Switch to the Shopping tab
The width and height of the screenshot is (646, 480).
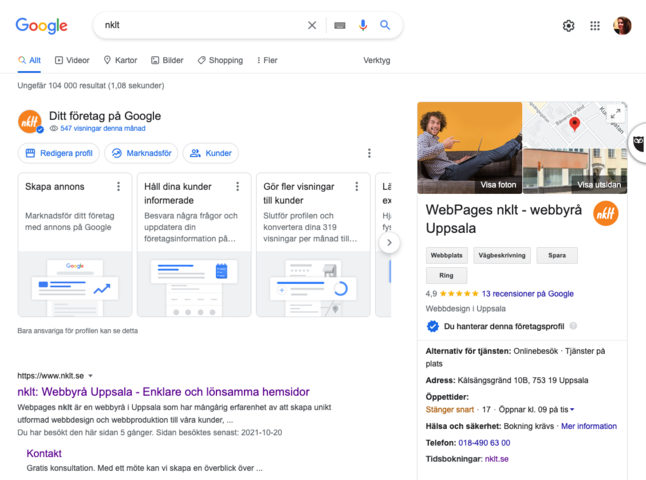[220, 61]
